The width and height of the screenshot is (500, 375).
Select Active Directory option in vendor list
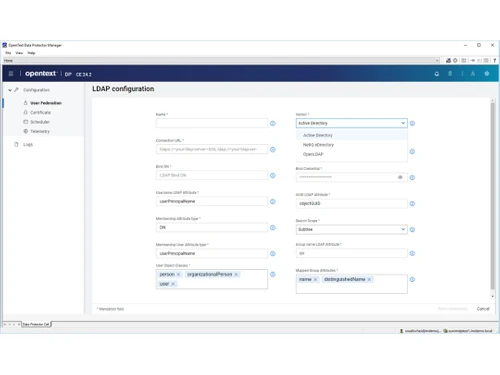(x=352, y=135)
